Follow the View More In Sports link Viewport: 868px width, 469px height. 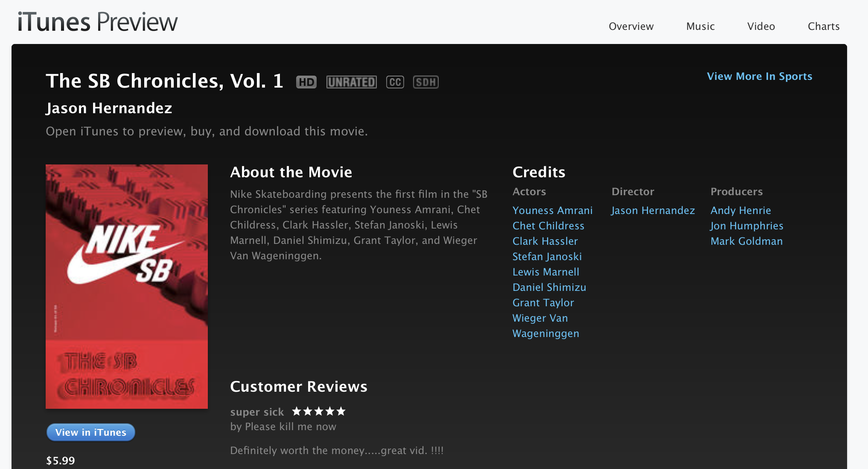(759, 76)
